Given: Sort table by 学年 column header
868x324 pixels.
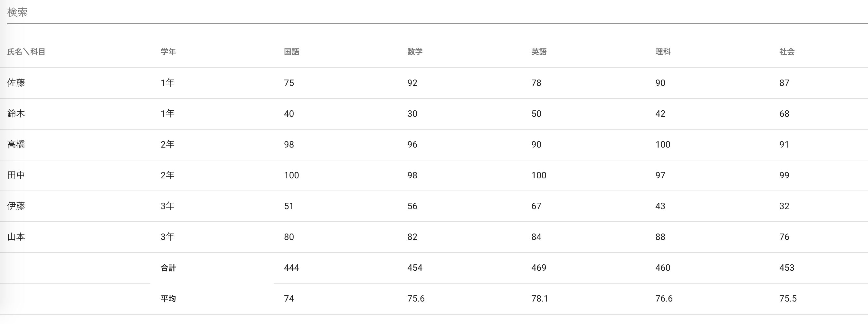Looking at the screenshot, I should [x=168, y=52].
